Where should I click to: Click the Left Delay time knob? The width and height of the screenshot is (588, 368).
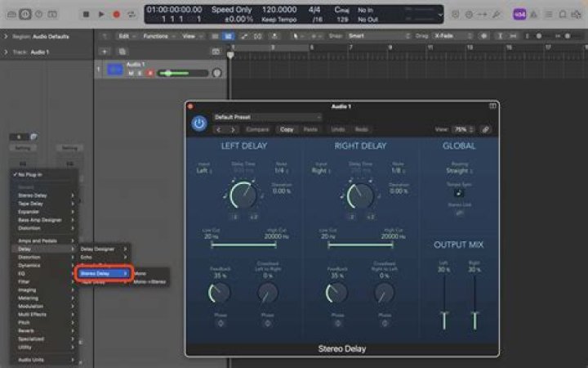pyautogui.click(x=243, y=195)
